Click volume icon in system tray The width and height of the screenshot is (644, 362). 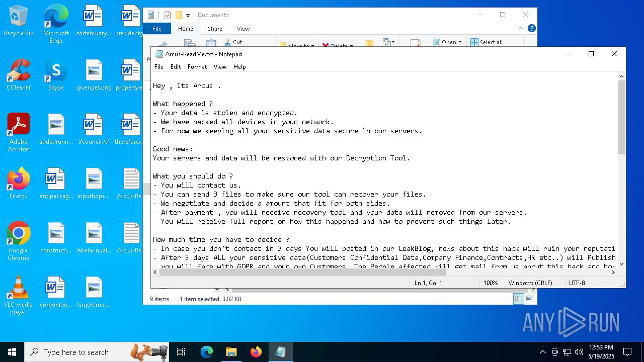pyautogui.click(x=579, y=352)
